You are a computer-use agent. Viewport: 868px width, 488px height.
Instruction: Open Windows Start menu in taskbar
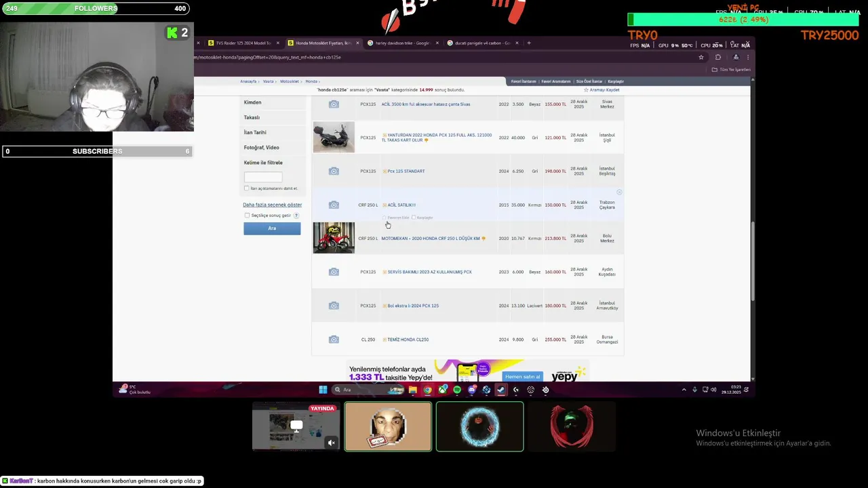[x=323, y=390]
